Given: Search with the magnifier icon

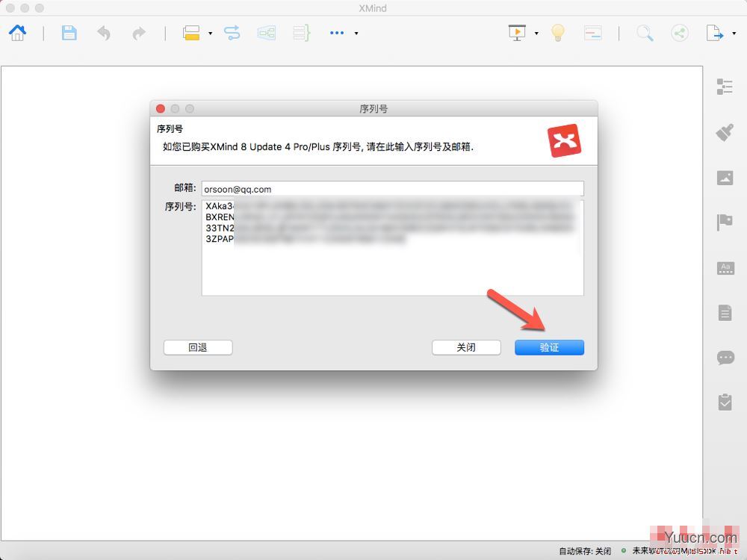Looking at the screenshot, I should click(645, 33).
